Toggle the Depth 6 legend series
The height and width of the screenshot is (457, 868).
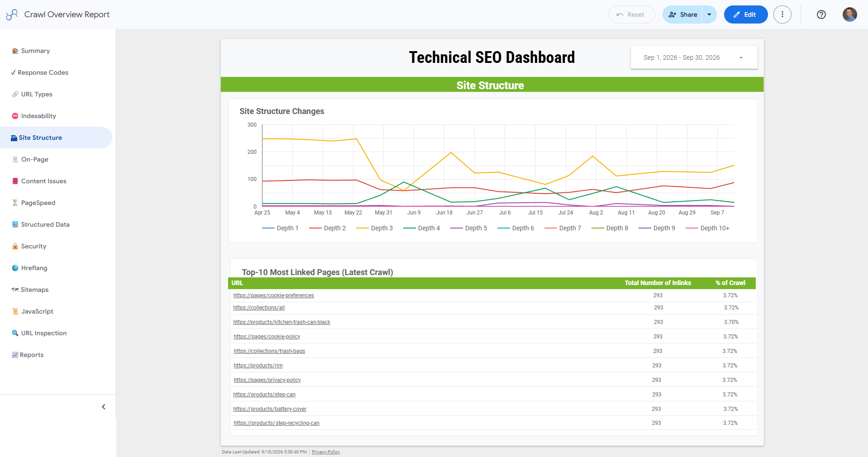pos(515,228)
